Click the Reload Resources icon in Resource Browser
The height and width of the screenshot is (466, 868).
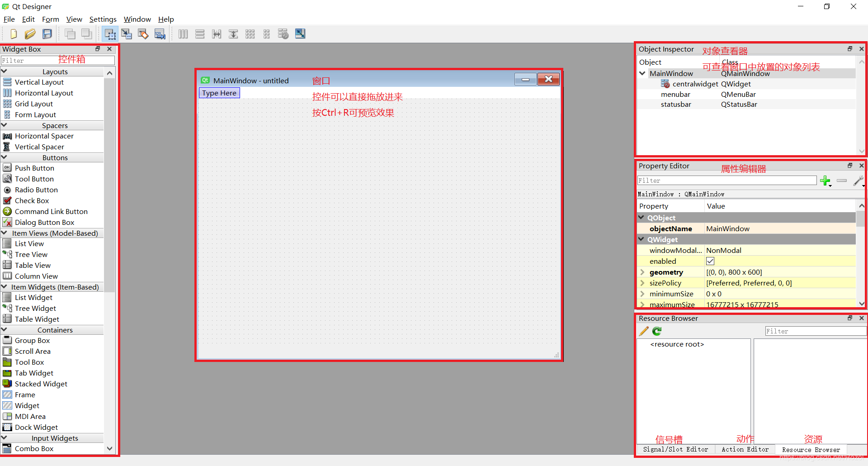pyautogui.click(x=656, y=331)
